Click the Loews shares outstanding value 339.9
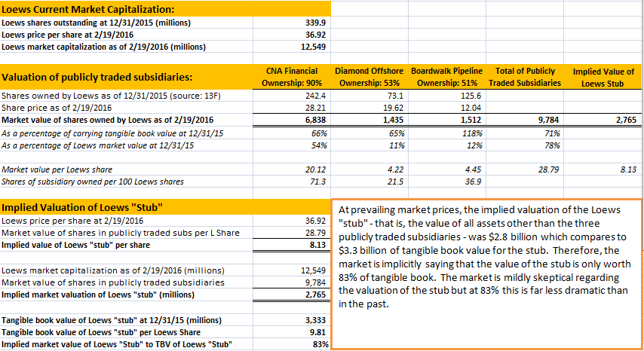The image size is (644, 351). click(315, 23)
